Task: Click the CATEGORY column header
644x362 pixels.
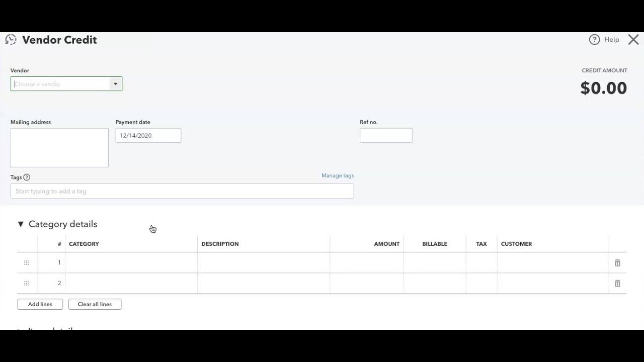Action: click(x=84, y=244)
